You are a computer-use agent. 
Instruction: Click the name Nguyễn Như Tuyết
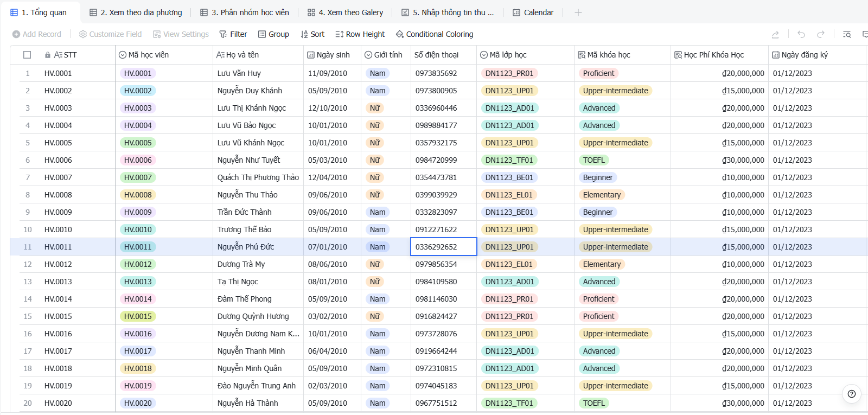pyautogui.click(x=249, y=160)
